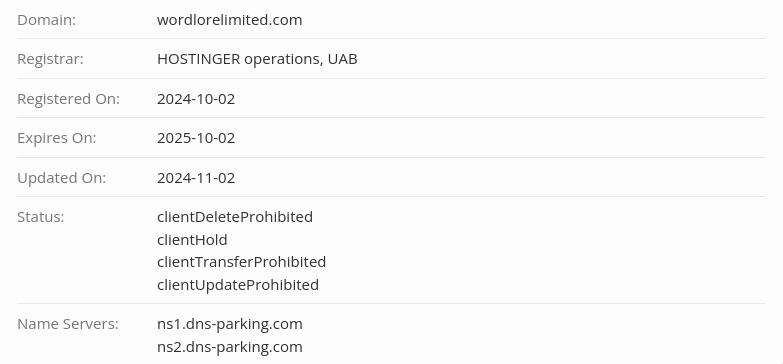Select name server ns2.dns-parking.com

click(x=230, y=347)
